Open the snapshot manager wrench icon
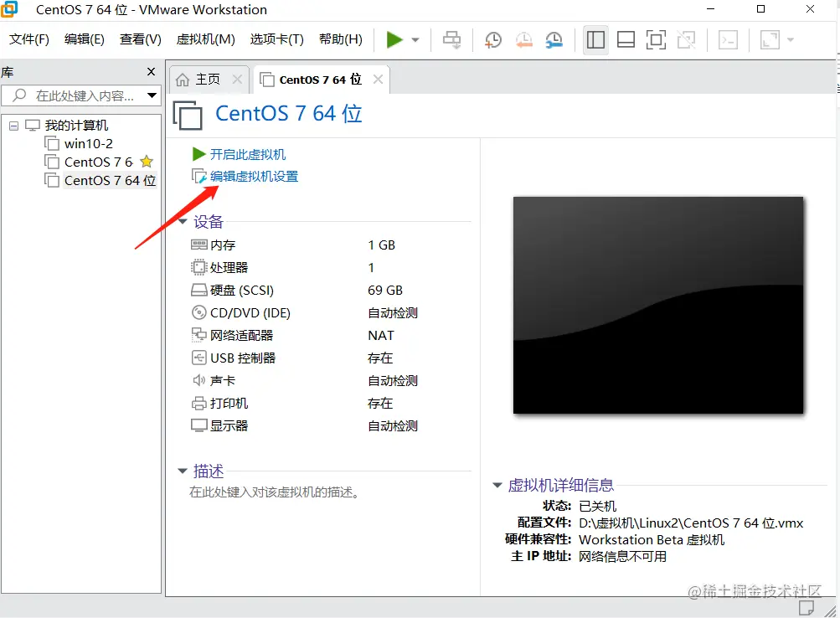 pos(554,39)
